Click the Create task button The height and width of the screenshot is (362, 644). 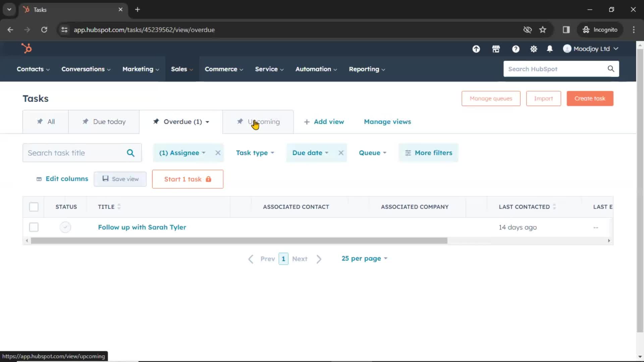(590, 98)
